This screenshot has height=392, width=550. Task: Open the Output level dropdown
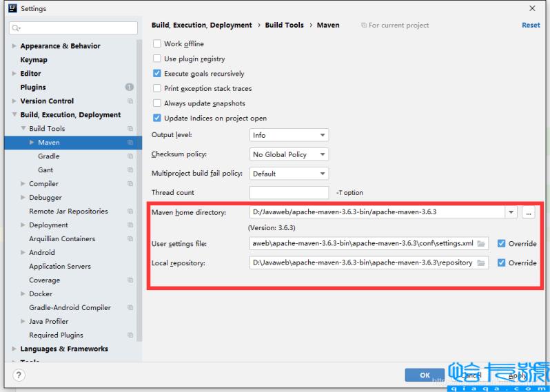coord(289,135)
